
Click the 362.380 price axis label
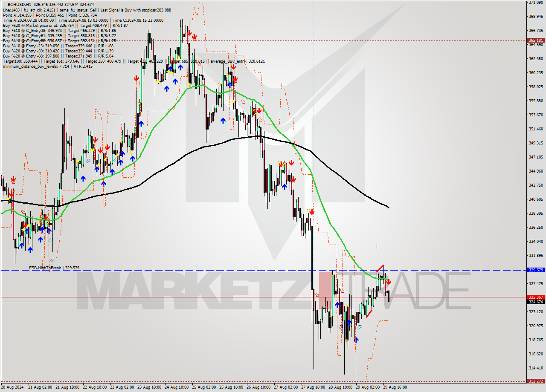pos(535,59)
